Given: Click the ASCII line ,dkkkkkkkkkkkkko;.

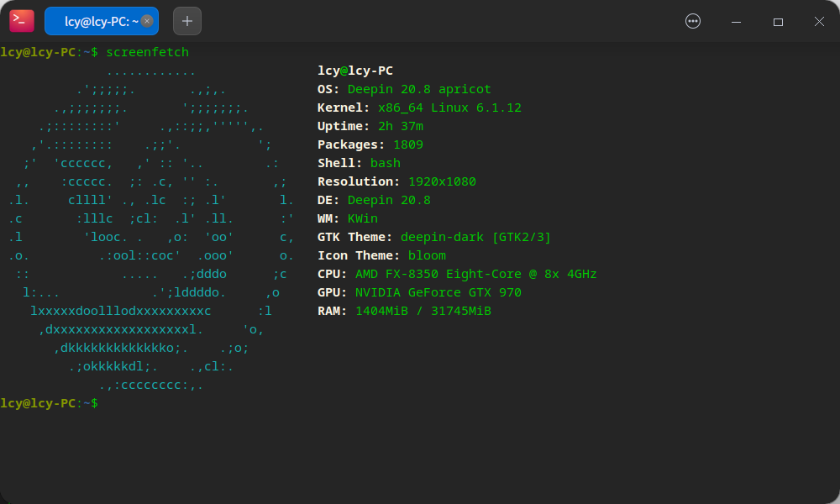Looking at the screenshot, I should click(x=120, y=348).
